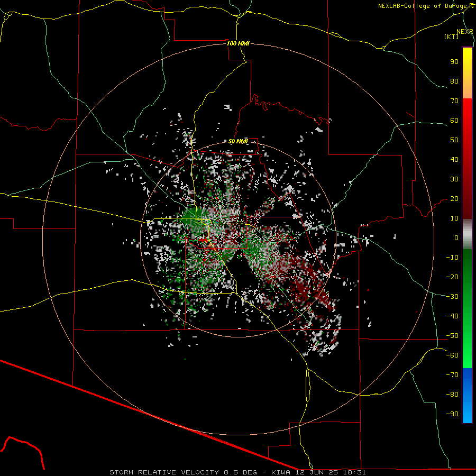Click the -30 value on velocity scale
The width and height of the screenshot is (476, 476).
point(452,297)
